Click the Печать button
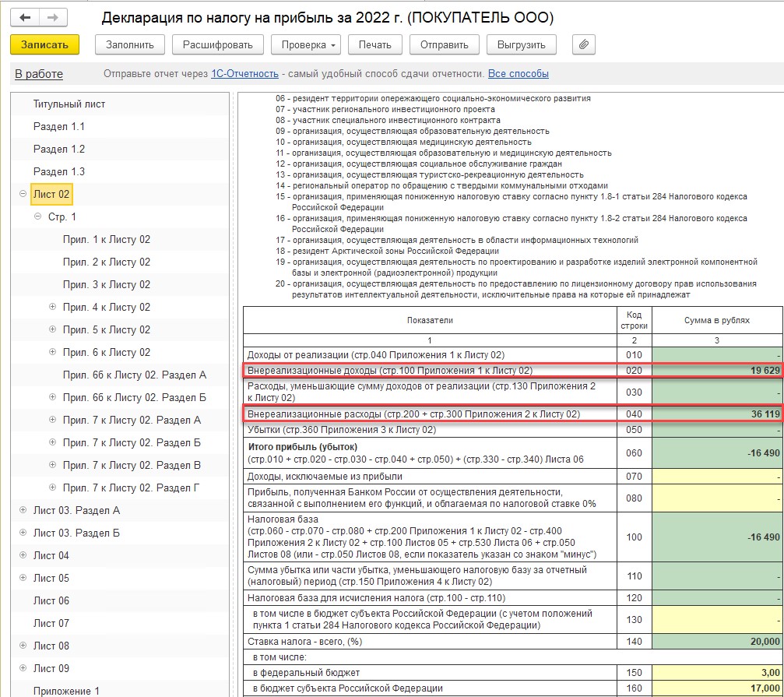 coord(375,44)
